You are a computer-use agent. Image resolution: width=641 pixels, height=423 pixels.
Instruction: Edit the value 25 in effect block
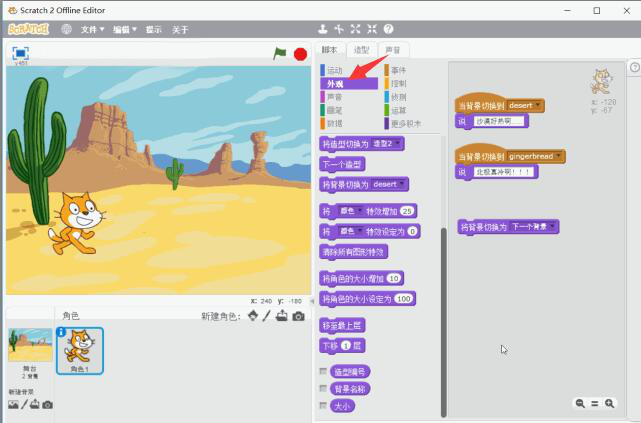(407, 211)
